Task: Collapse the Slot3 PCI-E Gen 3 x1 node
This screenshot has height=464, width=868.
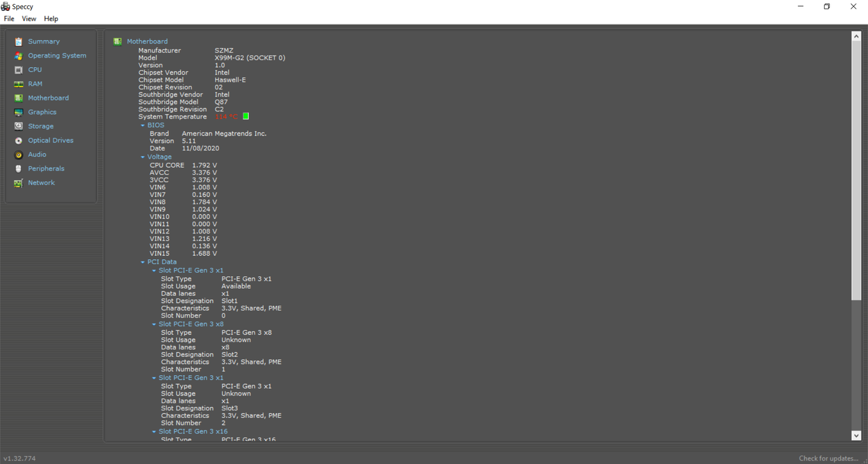Action: point(154,378)
